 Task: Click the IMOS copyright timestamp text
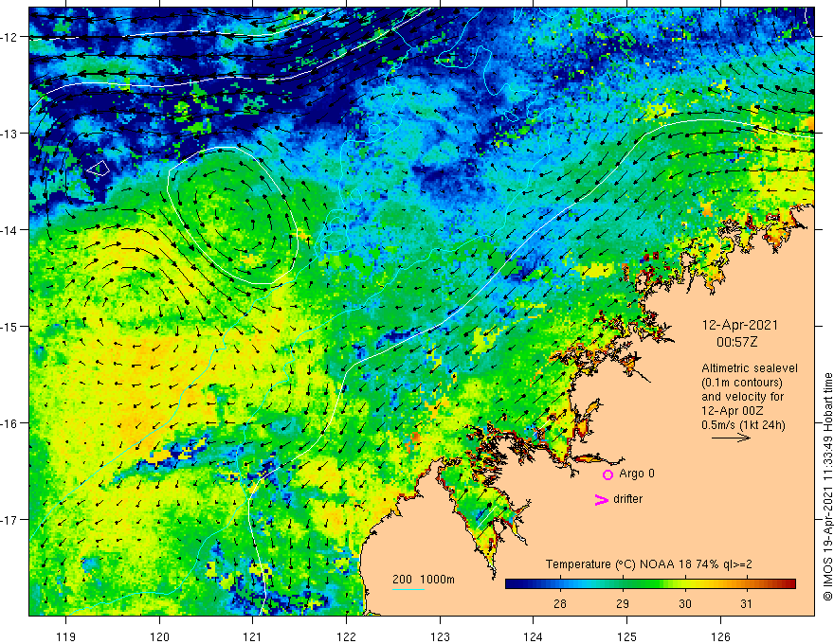(827, 487)
